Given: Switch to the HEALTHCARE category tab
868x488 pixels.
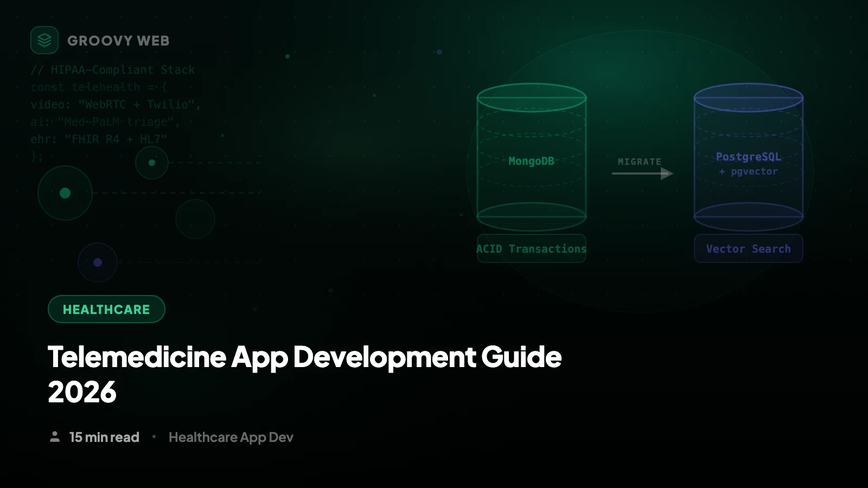Looking at the screenshot, I should 106,309.
